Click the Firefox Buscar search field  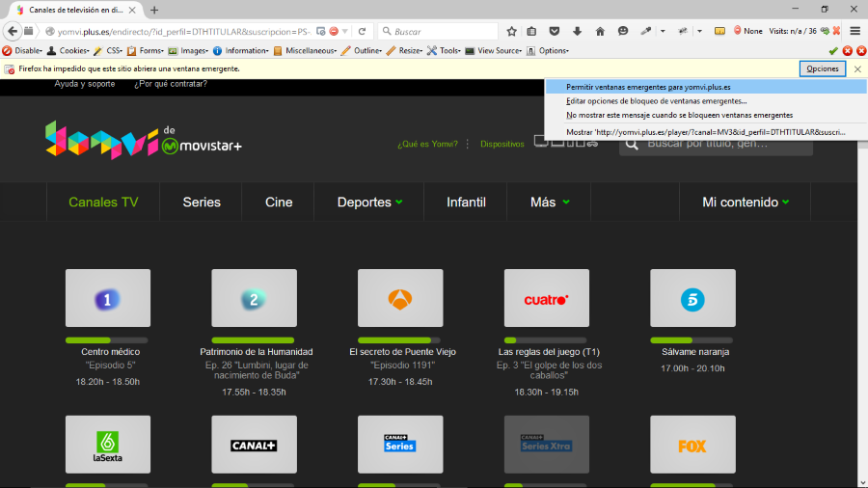pyautogui.click(x=438, y=32)
